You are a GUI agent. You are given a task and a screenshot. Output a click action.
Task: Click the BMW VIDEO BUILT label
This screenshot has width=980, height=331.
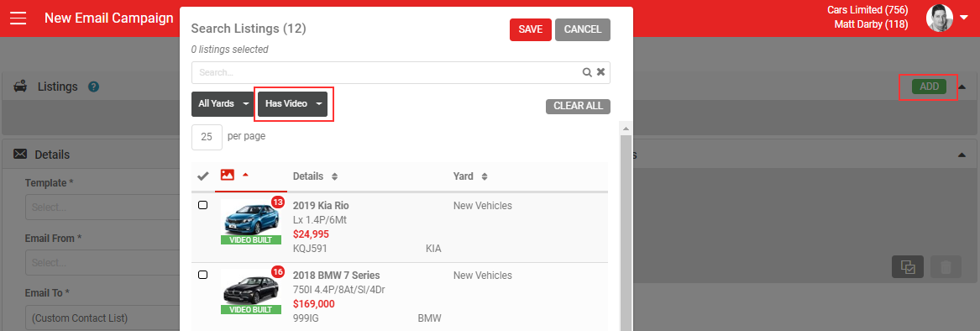(250, 309)
